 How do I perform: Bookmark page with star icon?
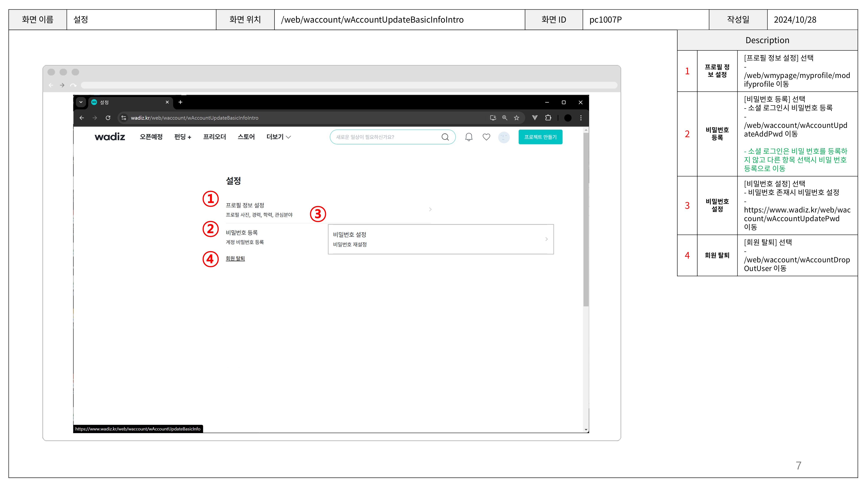click(x=516, y=118)
